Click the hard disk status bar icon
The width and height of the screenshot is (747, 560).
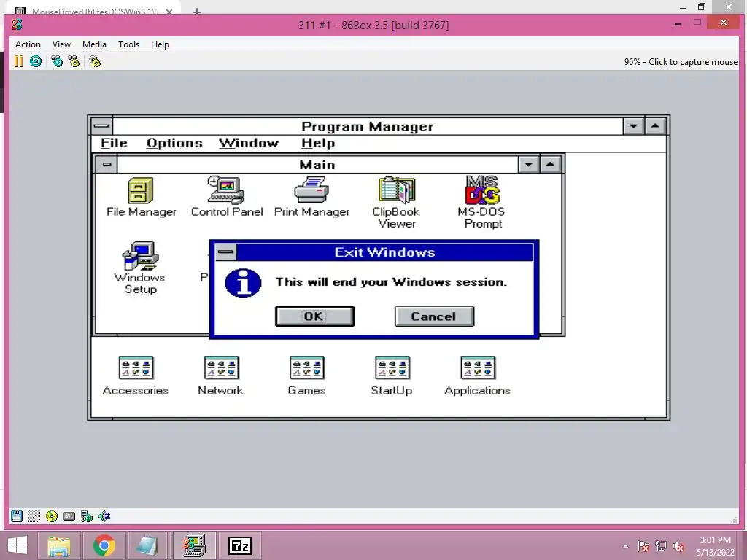pos(69,516)
